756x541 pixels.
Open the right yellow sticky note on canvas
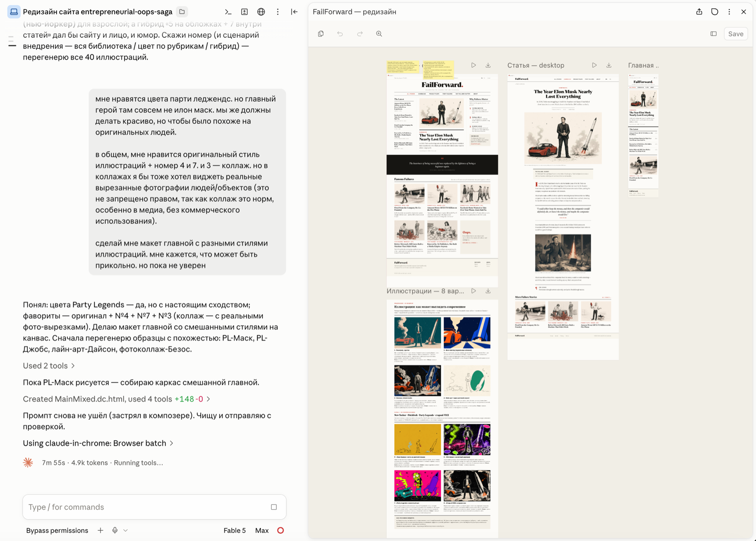(x=438, y=69)
